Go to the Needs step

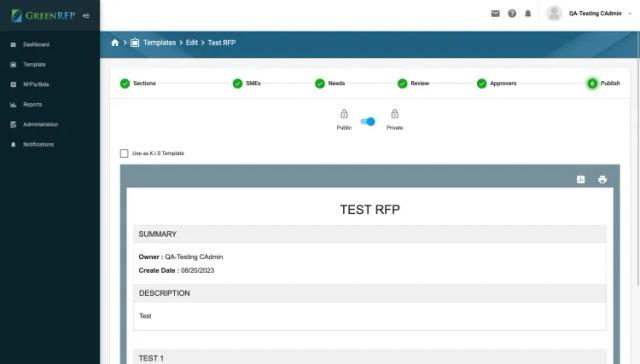pyautogui.click(x=330, y=83)
